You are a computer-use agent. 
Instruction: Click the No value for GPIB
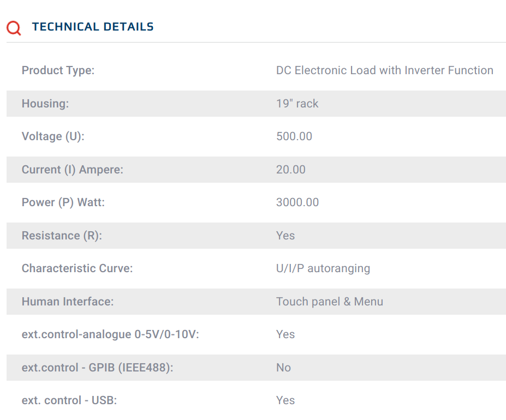click(283, 368)
